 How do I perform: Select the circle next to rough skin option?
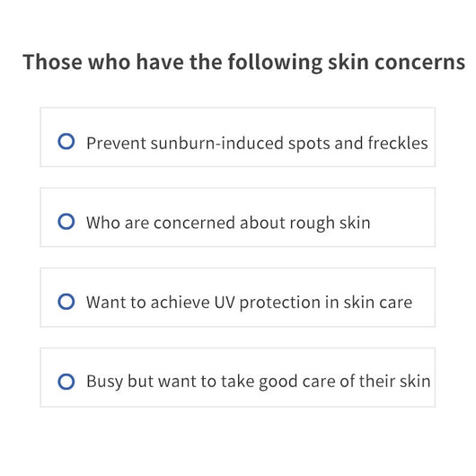point(66,221)
